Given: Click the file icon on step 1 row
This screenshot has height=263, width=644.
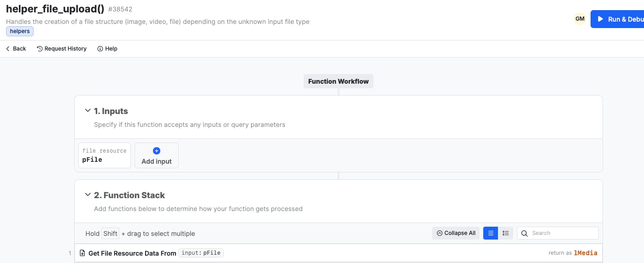Looking at the screenshot, I should [x=82, y=253].
